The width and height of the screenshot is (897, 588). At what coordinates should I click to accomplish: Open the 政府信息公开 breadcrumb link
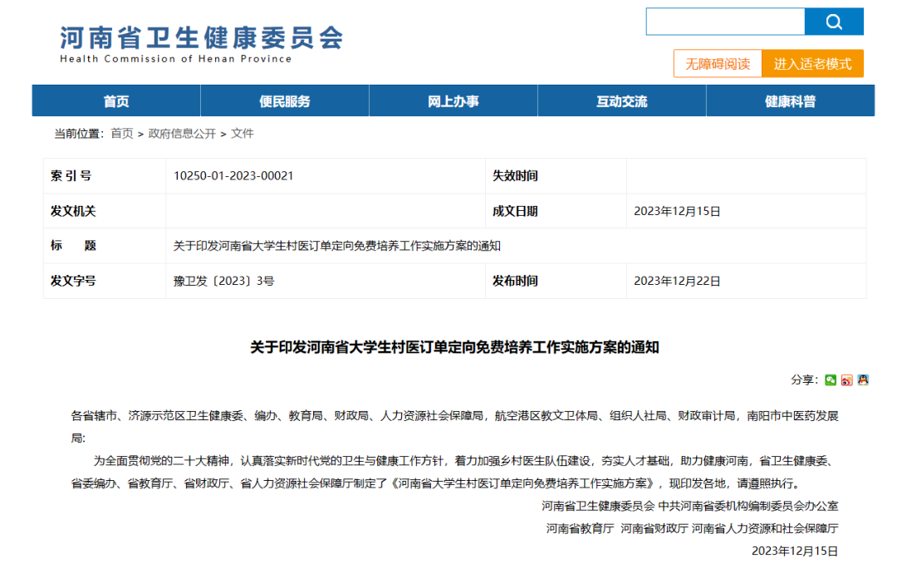pos(184,132)
